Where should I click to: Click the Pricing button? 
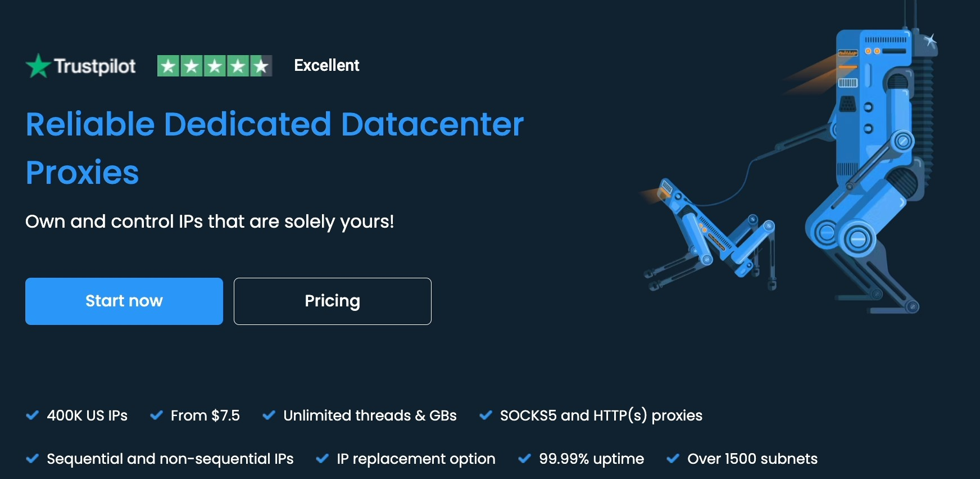click(332, 301)
